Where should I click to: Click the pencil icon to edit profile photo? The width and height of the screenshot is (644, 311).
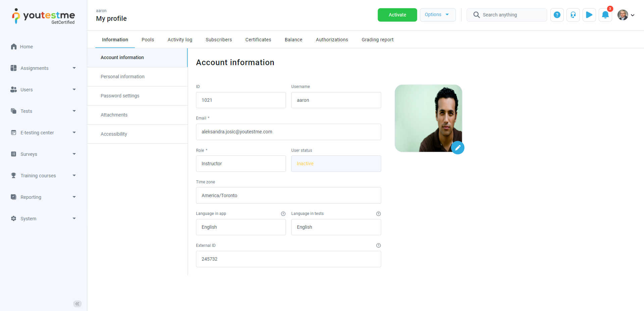pyautogui.click(x=457, y=147)
